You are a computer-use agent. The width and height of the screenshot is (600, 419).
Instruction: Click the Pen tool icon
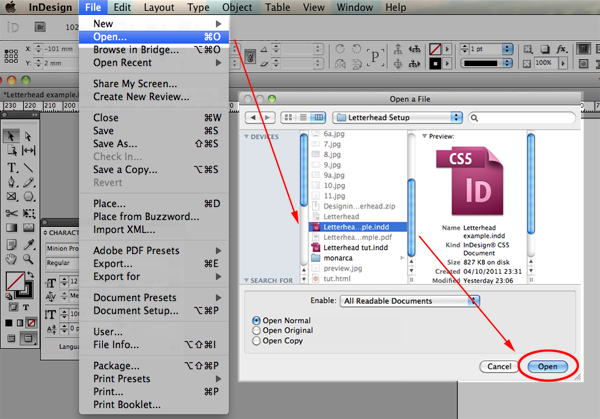pyautogui.click(x=11, y=182)
